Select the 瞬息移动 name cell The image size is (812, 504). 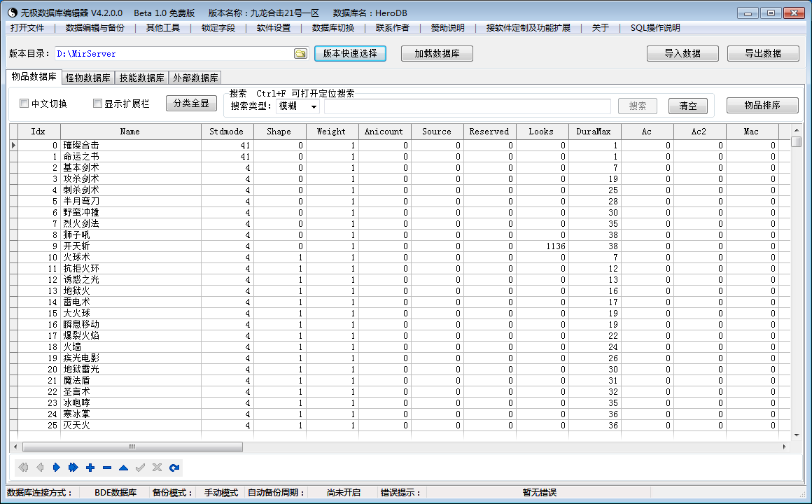click(130, 325)
